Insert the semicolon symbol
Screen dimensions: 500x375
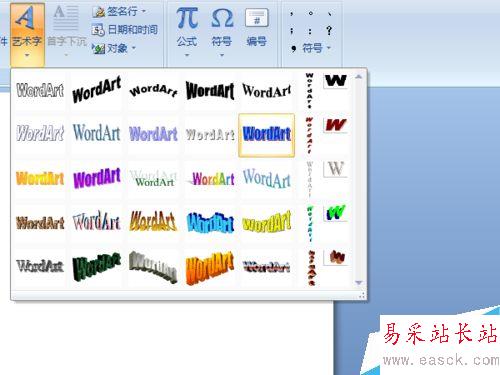click(x=292, y=31)
